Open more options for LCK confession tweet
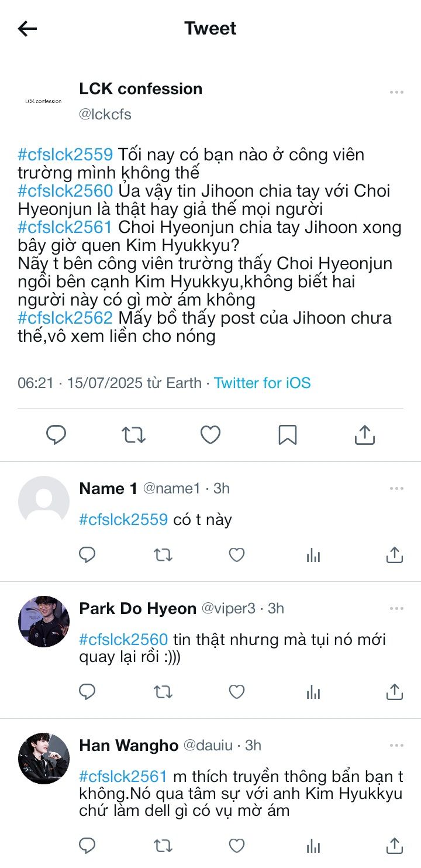The image size is (421, 868). (396, 92)
